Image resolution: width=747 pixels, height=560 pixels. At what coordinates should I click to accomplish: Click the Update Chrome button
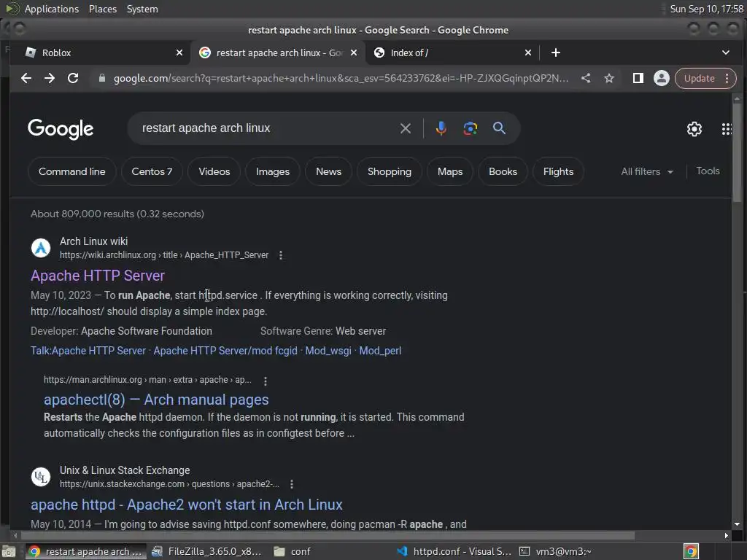700,78
